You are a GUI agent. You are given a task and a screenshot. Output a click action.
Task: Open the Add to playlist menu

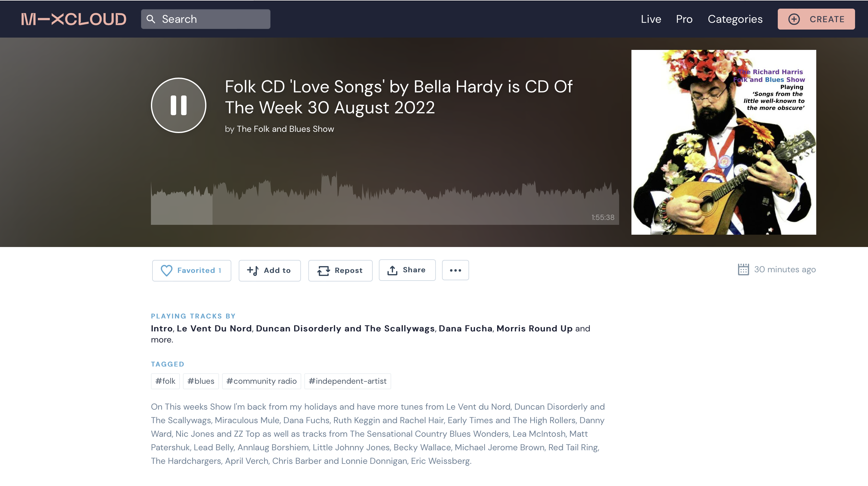(x=270, y=270)
